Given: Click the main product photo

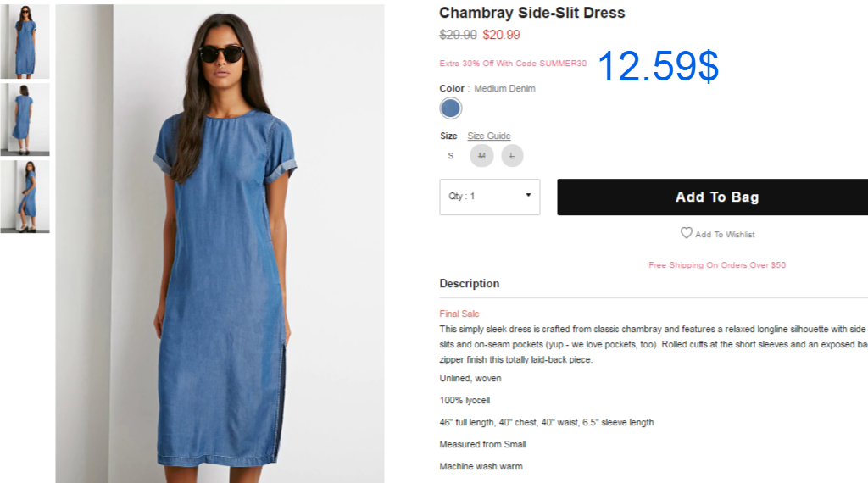Looking at the screenshot, I should pyautogui.click(x=220, y=243).
